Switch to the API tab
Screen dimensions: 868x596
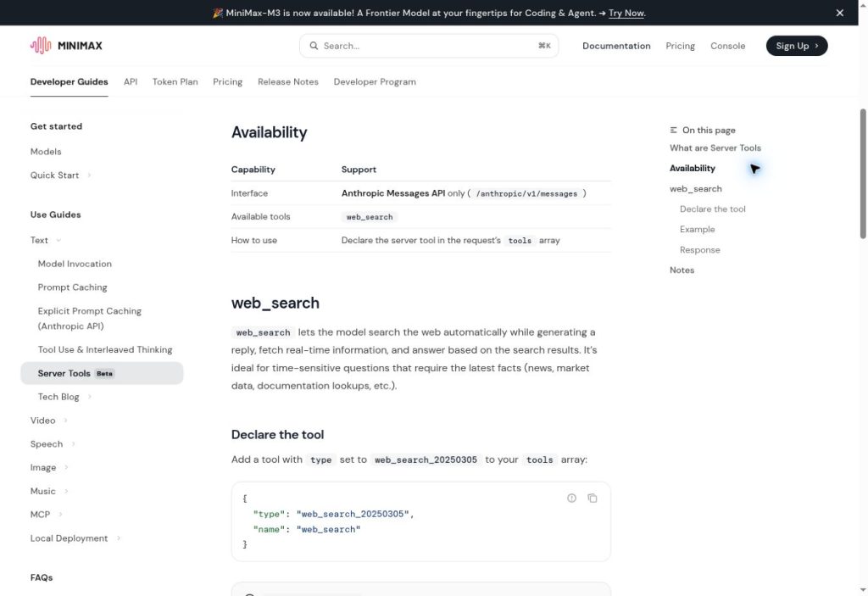(130, 82)
